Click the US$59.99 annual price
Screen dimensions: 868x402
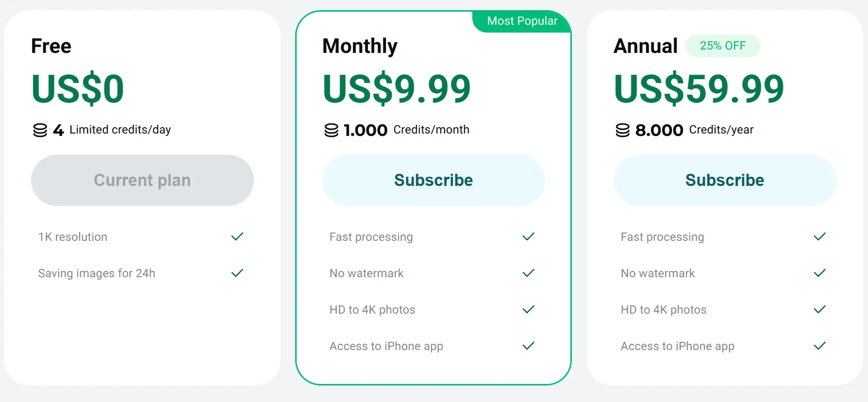699,89
